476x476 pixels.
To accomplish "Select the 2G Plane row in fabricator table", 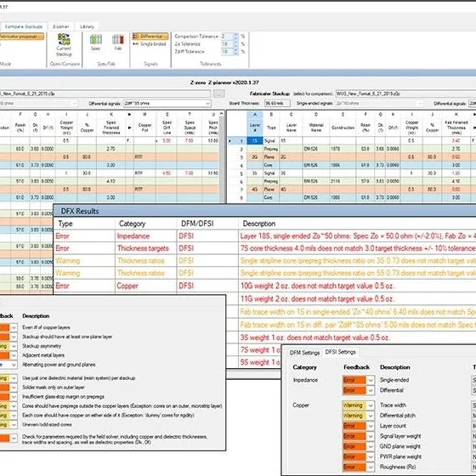I will point(352,157).
